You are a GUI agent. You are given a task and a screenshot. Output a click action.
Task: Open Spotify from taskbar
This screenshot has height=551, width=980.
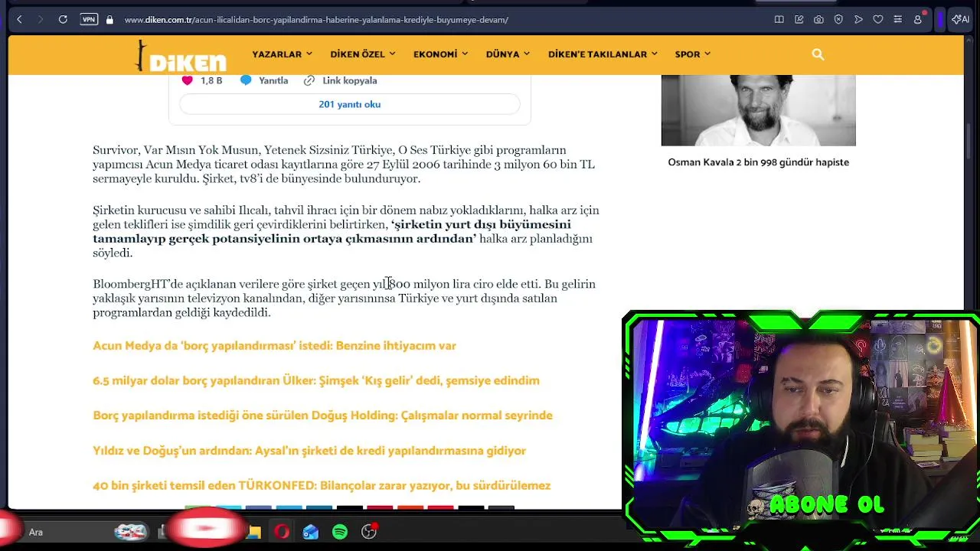click(340, 532)
